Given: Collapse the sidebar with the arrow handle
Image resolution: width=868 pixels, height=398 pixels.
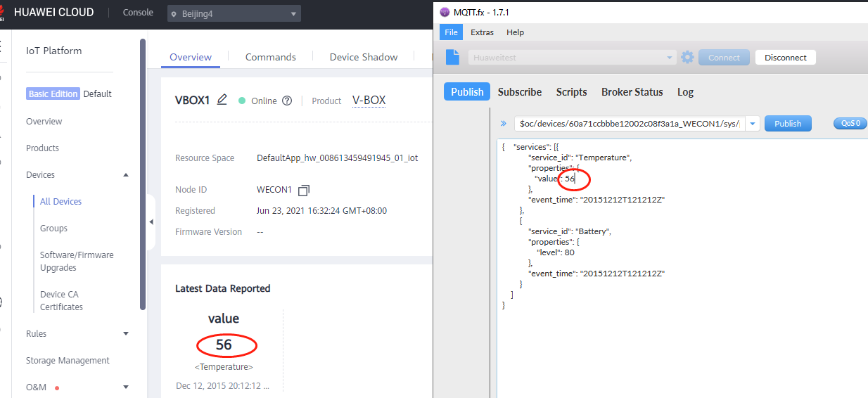Looking at the screenshot, I should pos(151,222).
